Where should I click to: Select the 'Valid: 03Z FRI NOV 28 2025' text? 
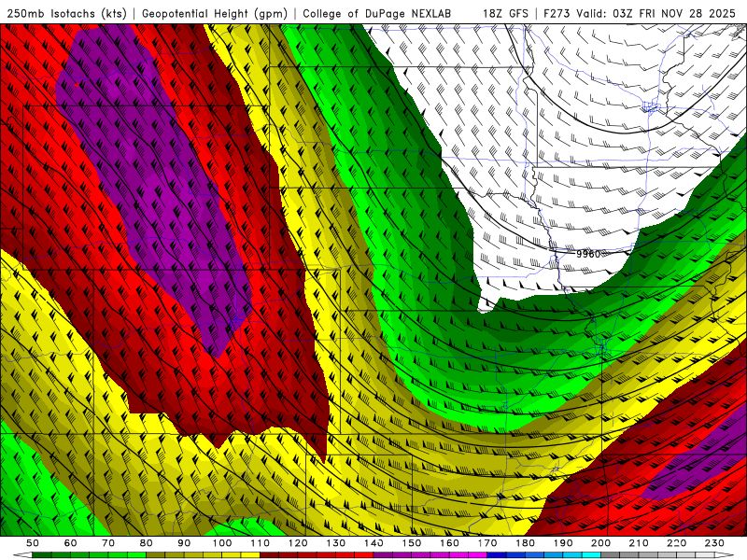(x=655, y=13)
